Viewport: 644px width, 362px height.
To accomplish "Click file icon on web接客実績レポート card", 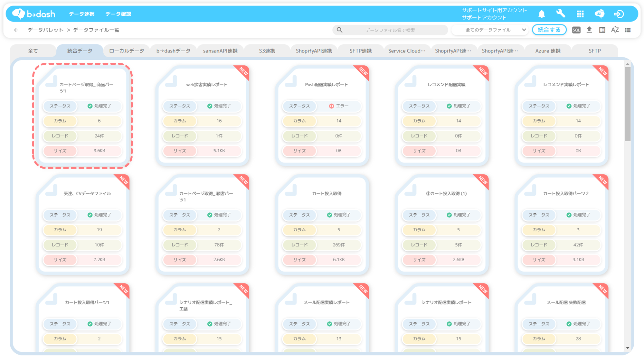I will pos(171,81).
